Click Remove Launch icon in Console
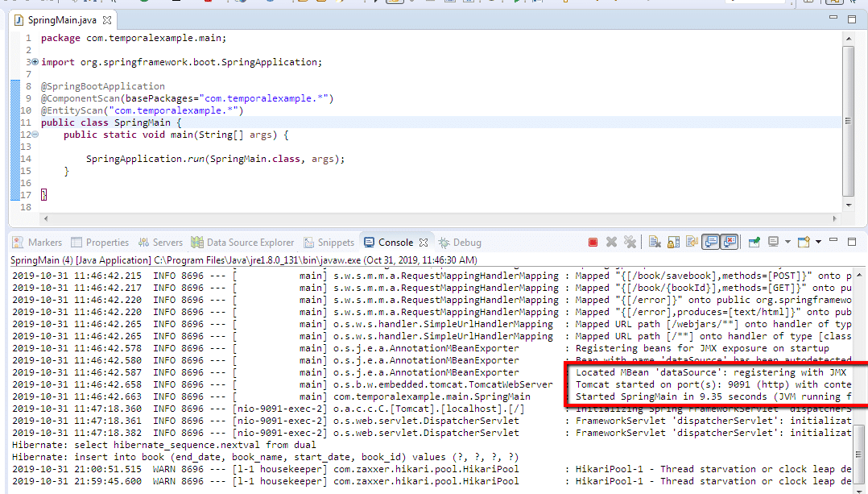The width and height of the screenshot is (868, 494). click(611, 242)
